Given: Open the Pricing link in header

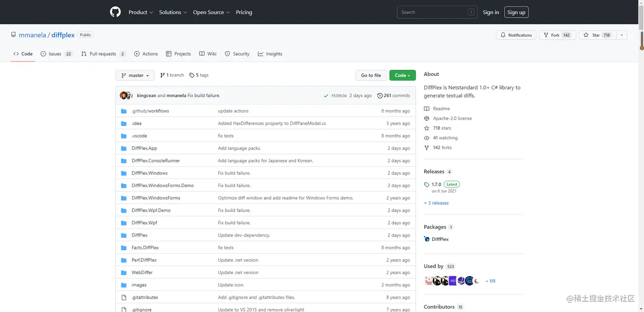Looking at the screenshot, I should [244, 12].
